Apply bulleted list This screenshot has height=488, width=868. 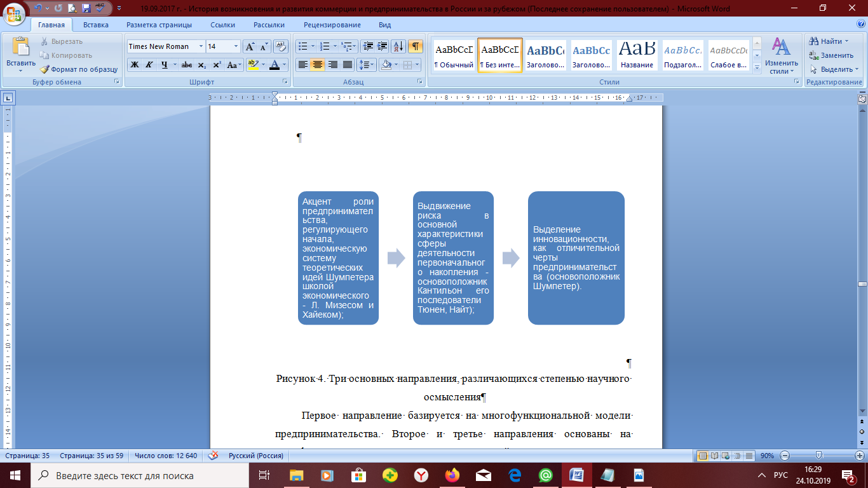[x=304, y=46]
